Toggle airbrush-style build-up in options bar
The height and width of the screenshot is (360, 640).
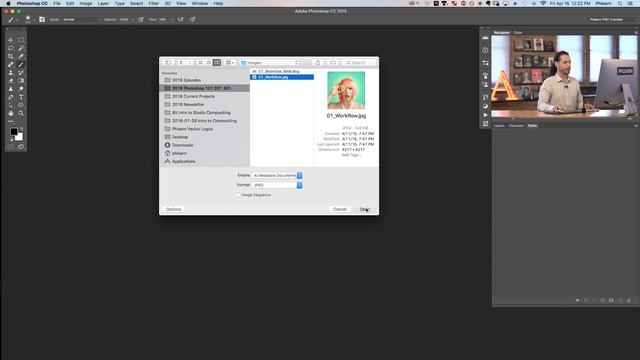[x=180, y=19]
